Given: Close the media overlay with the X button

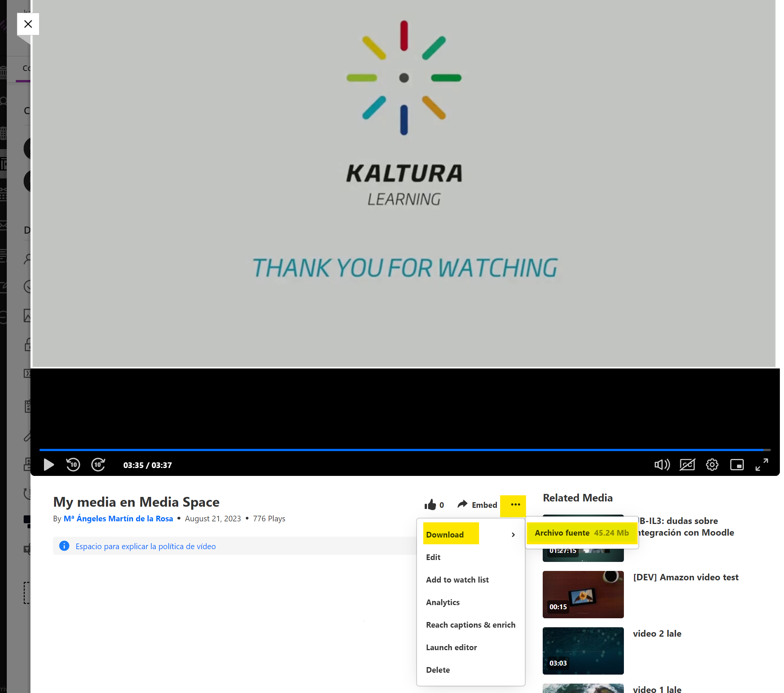Looking at the screenshot, I should pos(28,24).
